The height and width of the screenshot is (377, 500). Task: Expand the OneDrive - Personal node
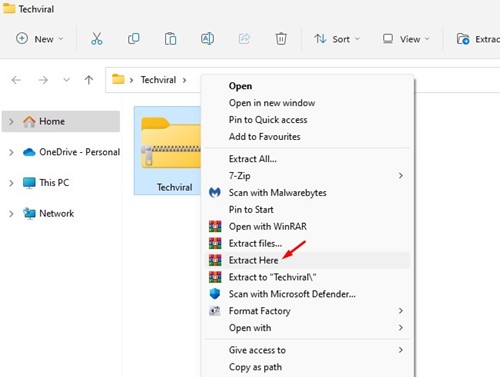(11, 152)
